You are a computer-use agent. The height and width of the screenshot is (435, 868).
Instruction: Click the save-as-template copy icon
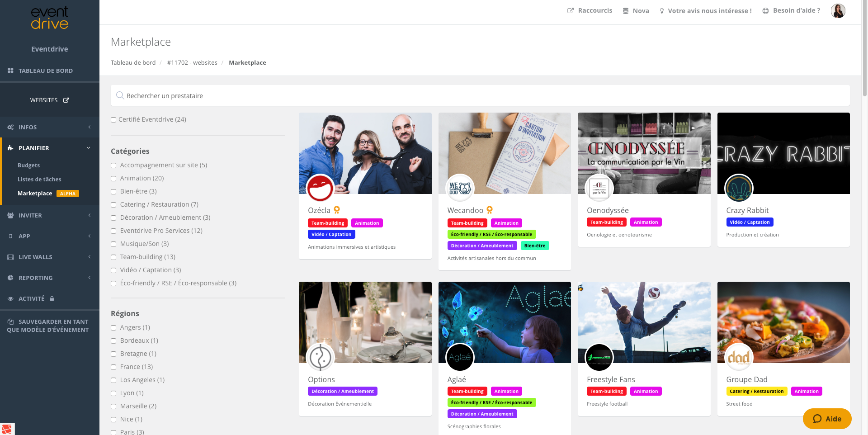point(10,322)
